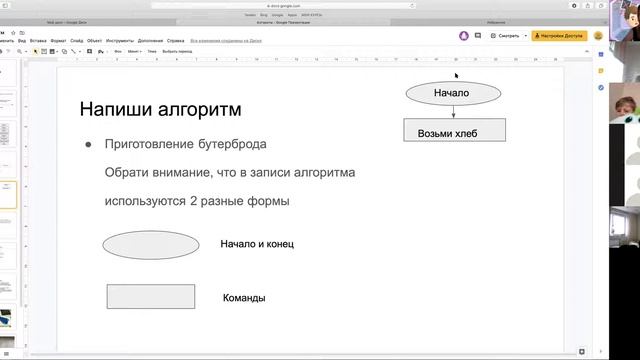Select the highlighted current slide thumbnail

click(8, 195)
